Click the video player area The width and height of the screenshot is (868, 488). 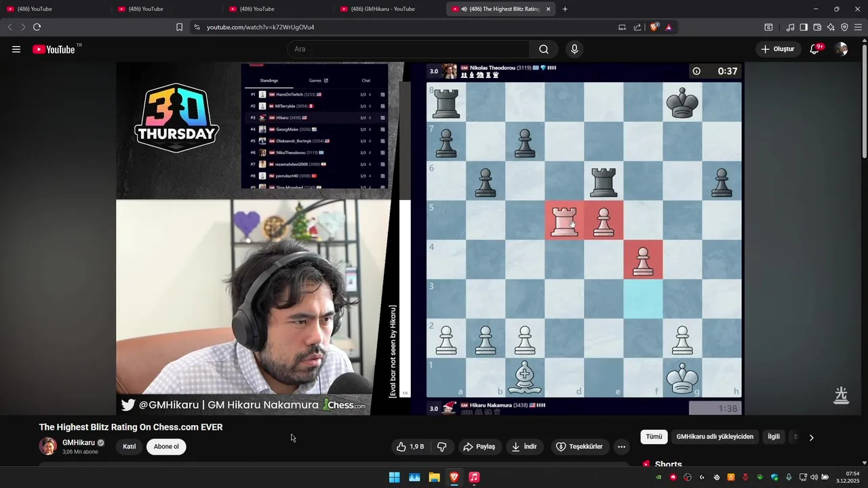pyautogui.click(x=430, y=239)
